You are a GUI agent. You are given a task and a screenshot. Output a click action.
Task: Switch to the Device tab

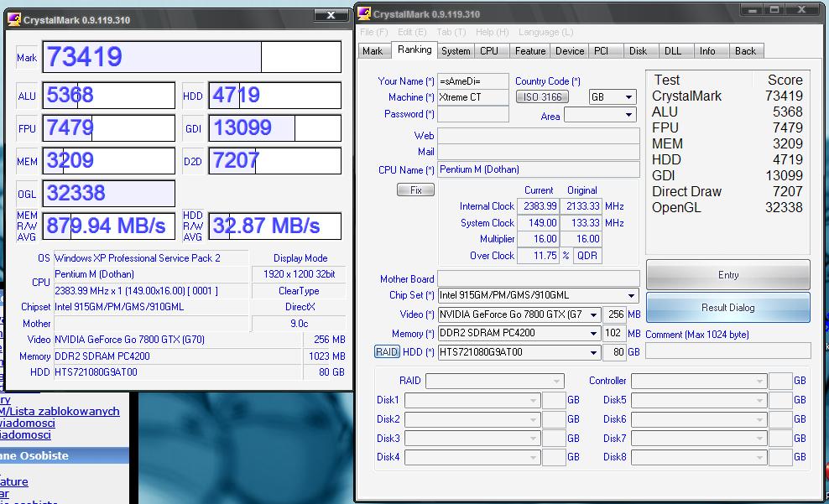tap(570, 51)
